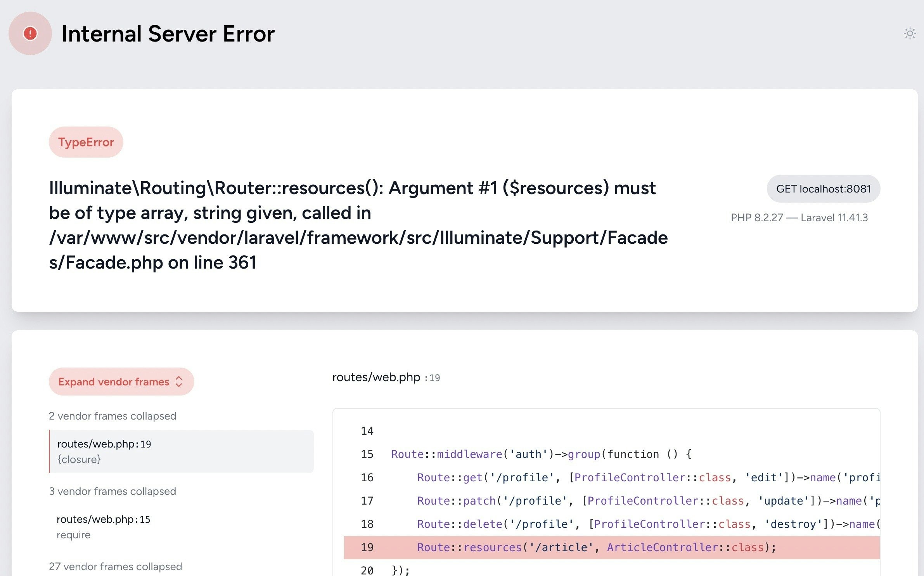This screenshot has height=576, width=924.
Task: Click the GET localhost:8081 request badge
Action: [823, 189]
